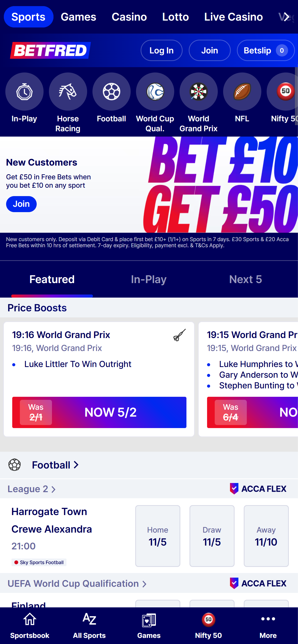
Task: Open Football via the soccer ball icon
Action: [111, 92]
